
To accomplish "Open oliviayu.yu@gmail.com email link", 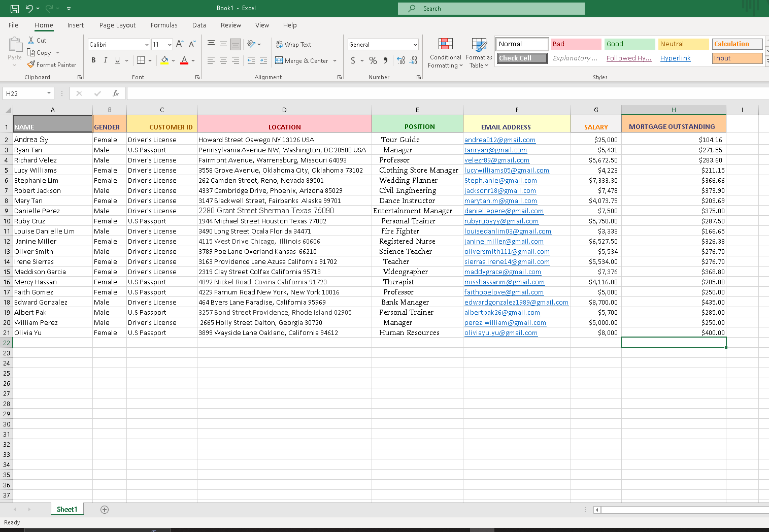I will click(x=501, y=332).
